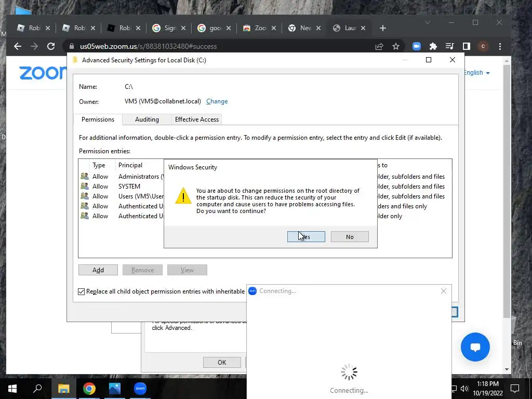The height and width of the screenshot is (399, 532).
Task: Open the Chrome three-dot menu
Action: tap(500, 46)
